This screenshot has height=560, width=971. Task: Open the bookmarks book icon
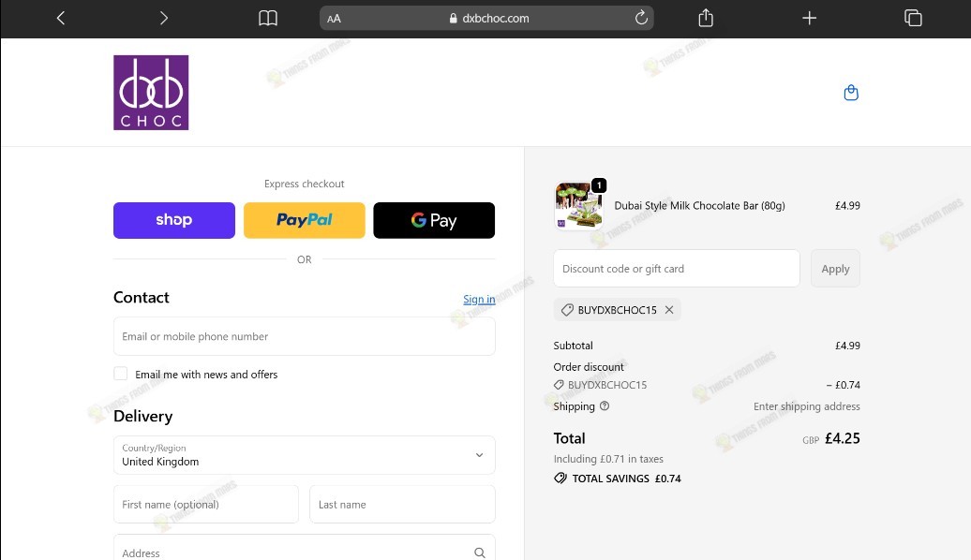tap(267, 18)
